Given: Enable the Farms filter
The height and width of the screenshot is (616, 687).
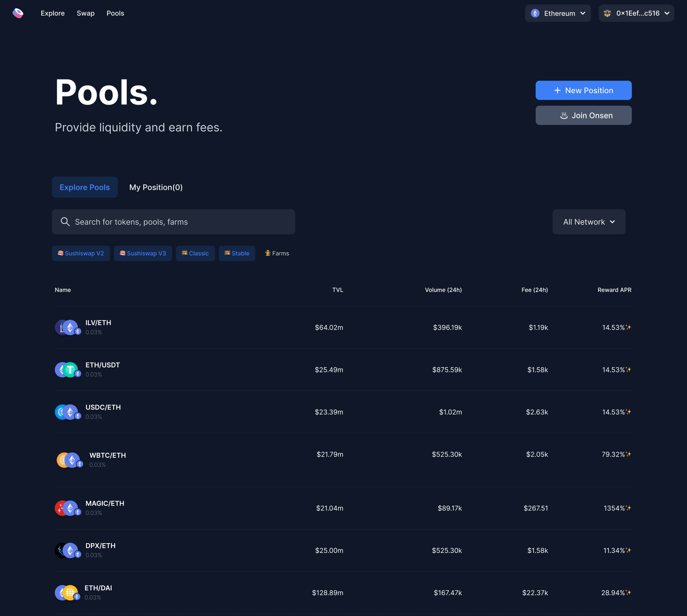Looking at the screenshot, I should point(277,253).
